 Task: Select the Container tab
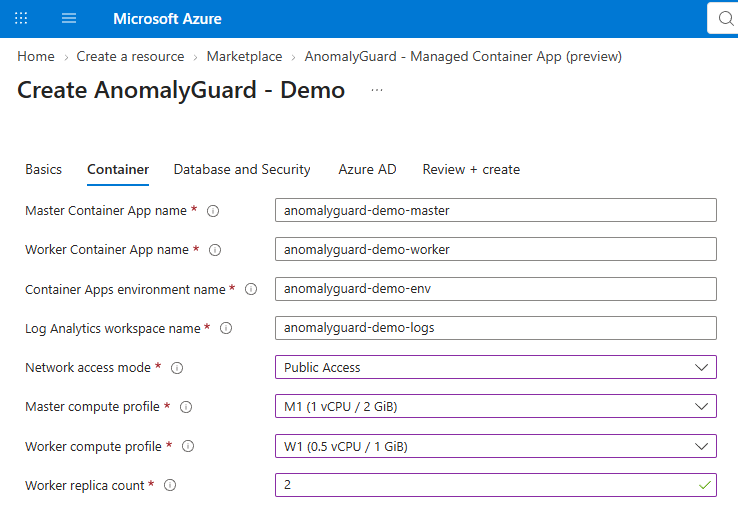(118, 169)
